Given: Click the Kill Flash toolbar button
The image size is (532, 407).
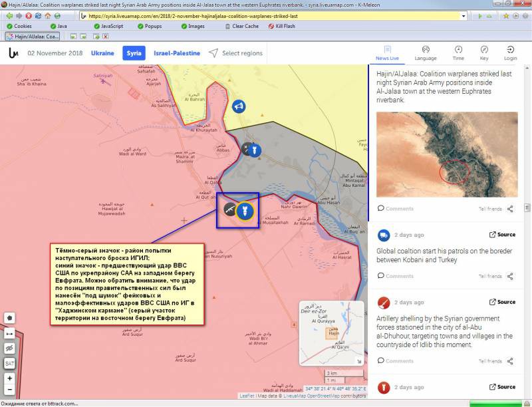Looking at the screenshot, I should click(x=281, y=26).
